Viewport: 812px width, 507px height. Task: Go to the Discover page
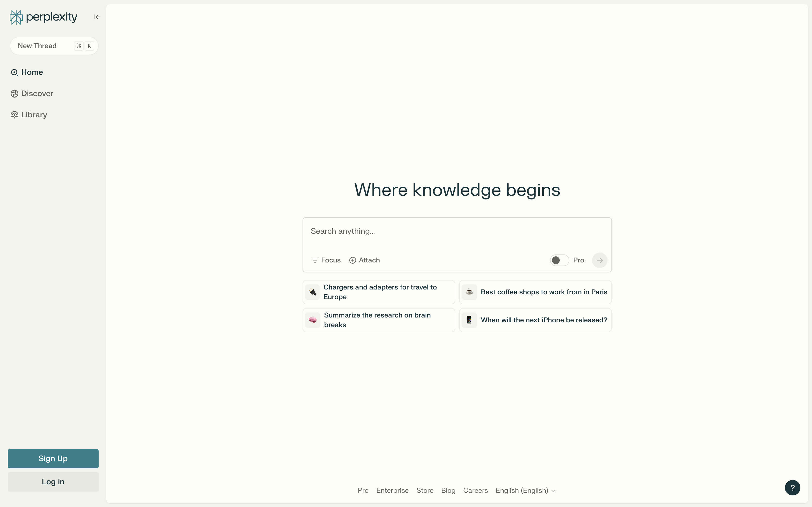point(37,94)
